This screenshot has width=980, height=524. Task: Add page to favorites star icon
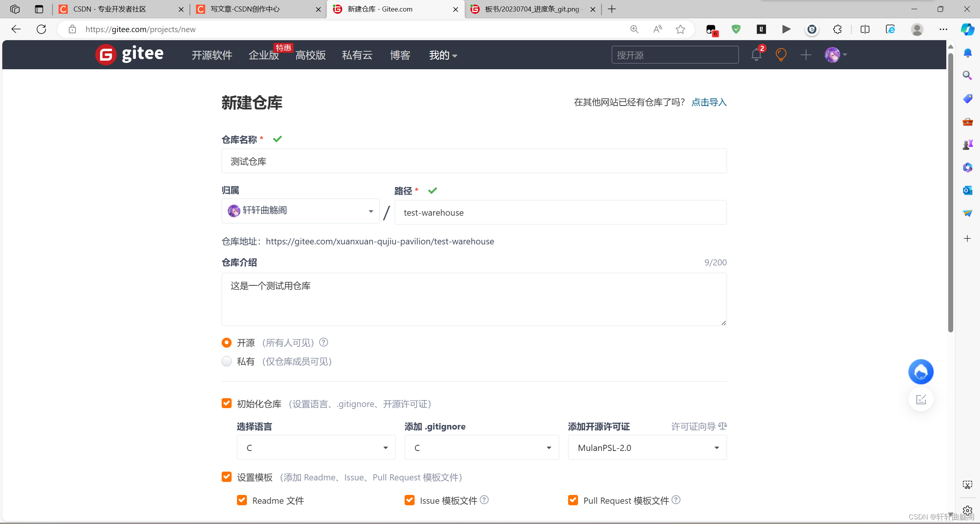[680, 29]
